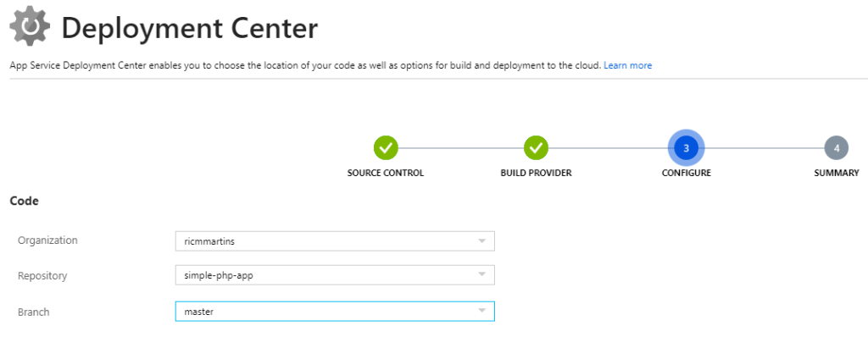Select the blue step 3 Configure circle

click(686, 147)
